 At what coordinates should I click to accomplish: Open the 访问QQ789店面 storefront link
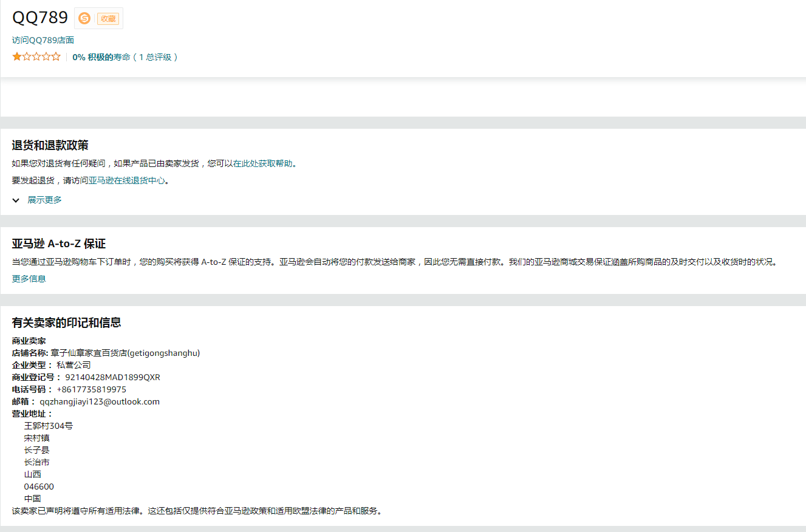(x=43, y=40)
